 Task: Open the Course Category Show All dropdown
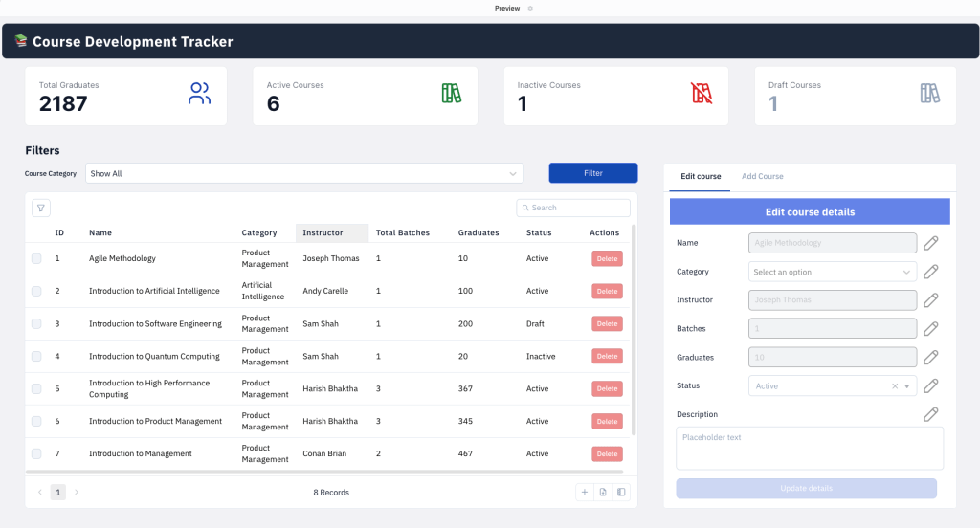point(304,174)
